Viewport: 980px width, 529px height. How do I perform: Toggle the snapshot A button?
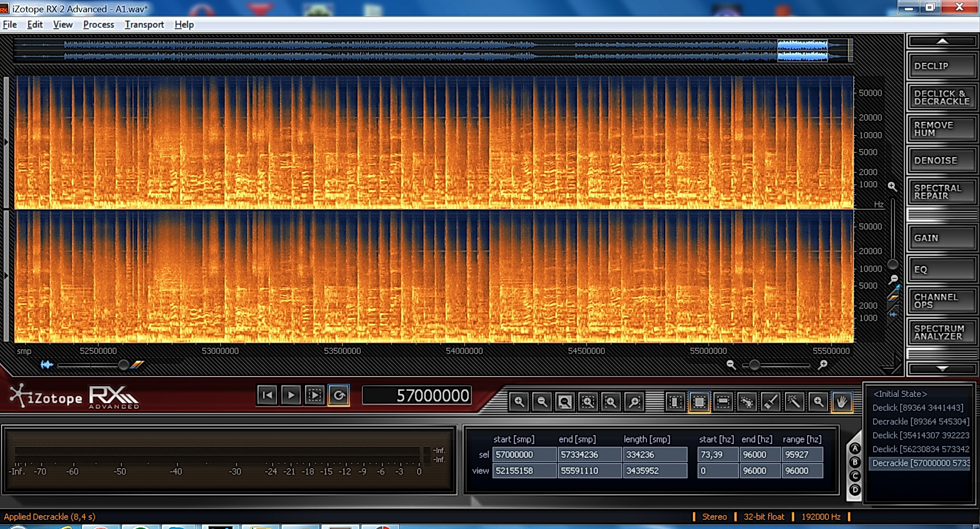855,449
